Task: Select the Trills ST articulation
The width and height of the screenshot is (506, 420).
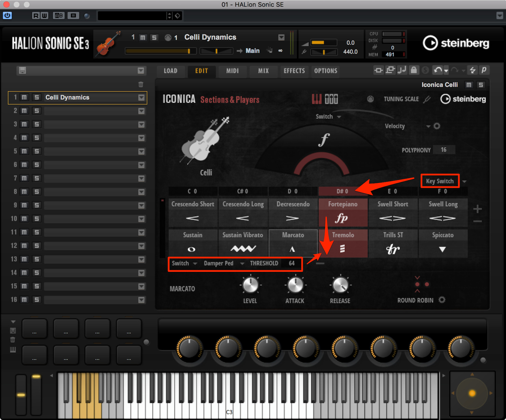Action: tap(393, 243)
